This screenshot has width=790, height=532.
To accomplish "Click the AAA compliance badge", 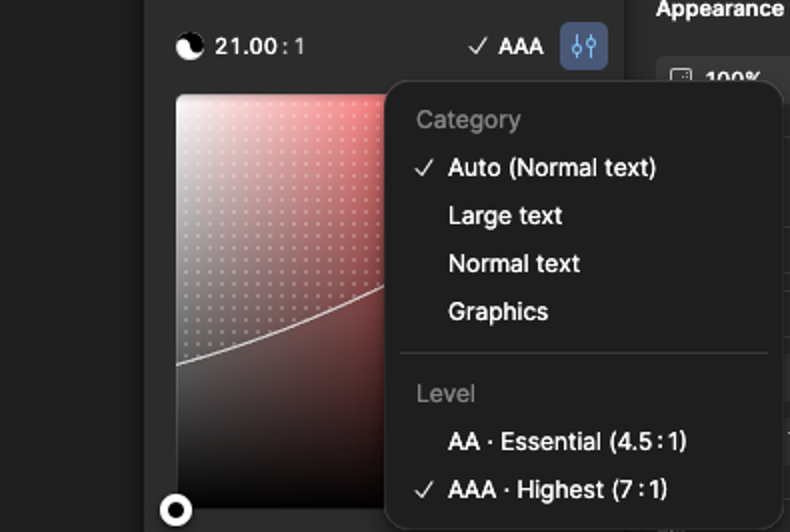I will click(x=506, y=46).
